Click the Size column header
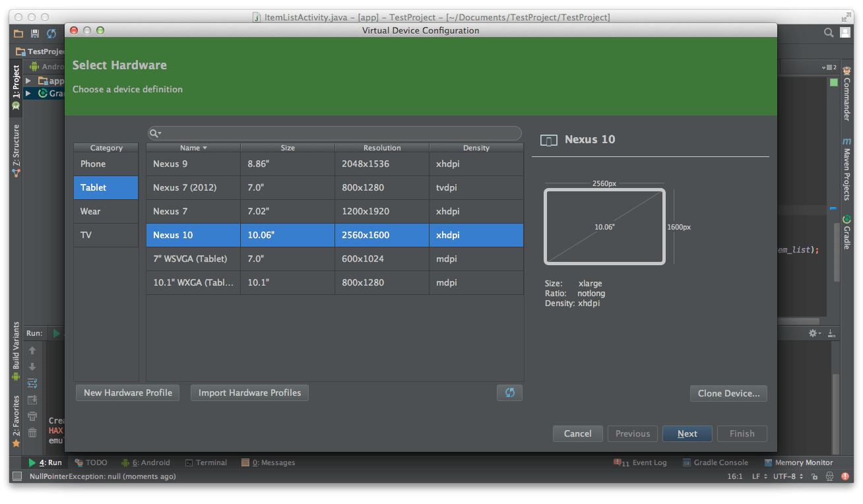 click(x=288, y=148)
